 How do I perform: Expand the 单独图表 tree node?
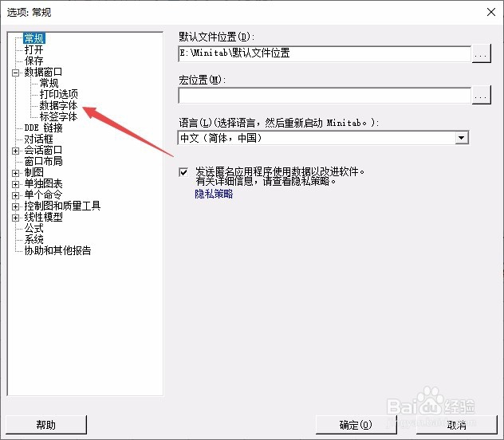pos(15,185)
